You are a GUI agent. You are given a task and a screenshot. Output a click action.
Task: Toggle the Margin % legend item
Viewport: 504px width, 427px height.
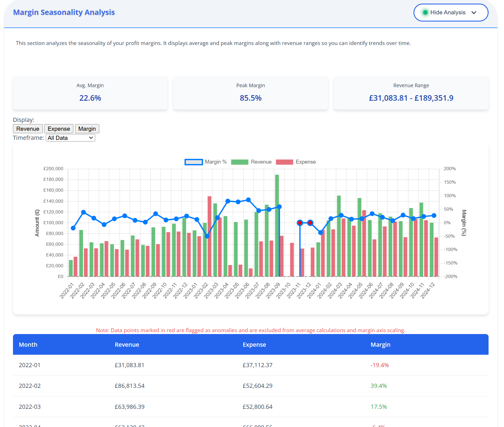206,162
